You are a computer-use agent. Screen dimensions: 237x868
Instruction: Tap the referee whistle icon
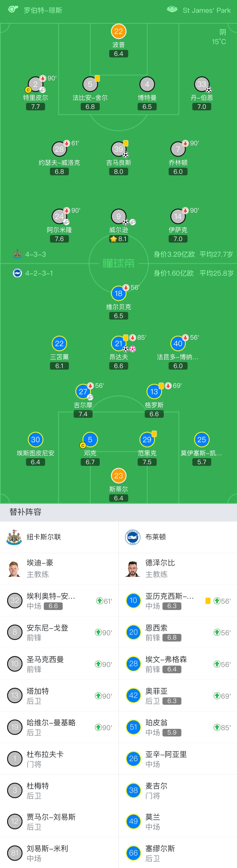click(13, 9)
